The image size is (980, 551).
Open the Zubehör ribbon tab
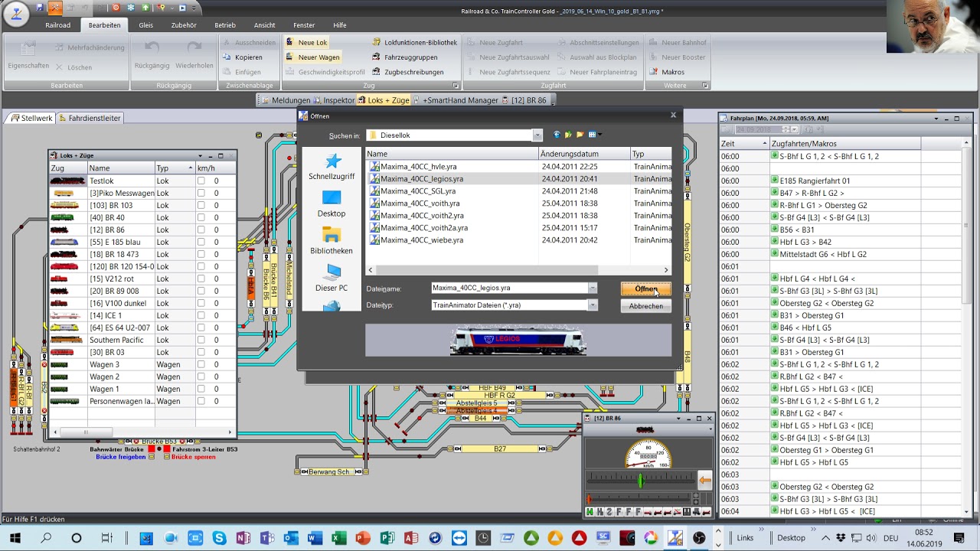(x=184, y=25)
